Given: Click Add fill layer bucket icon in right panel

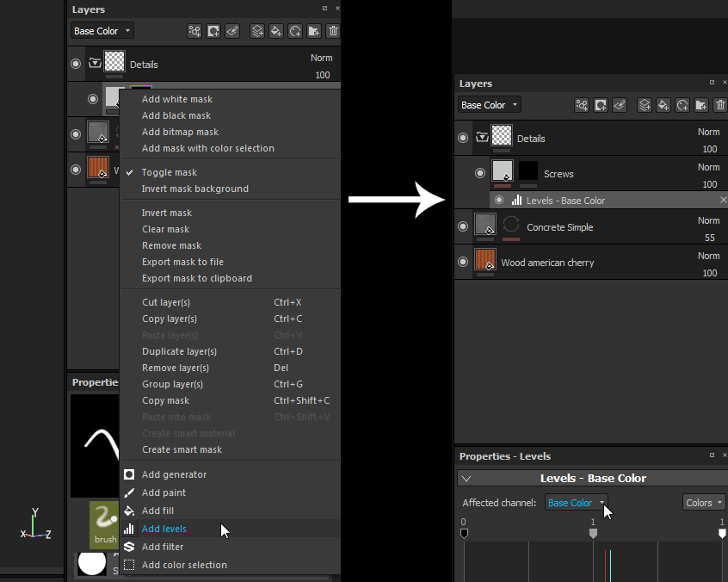Looking at the screenshot, I should [x=663, y=105].
